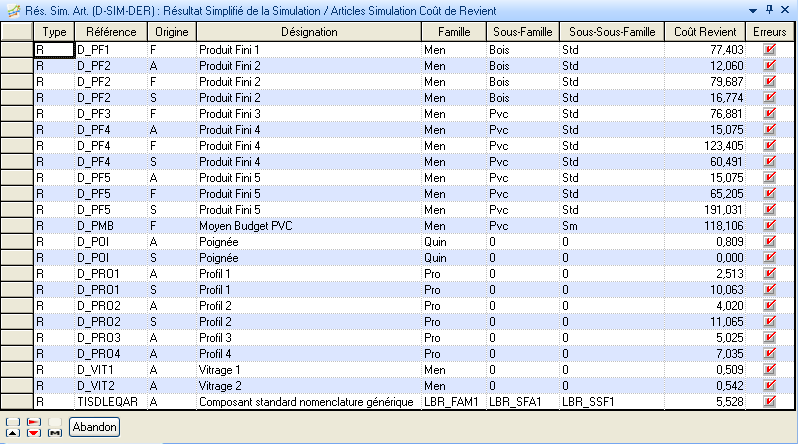Click the red flag icon button
798x444 pixels.
33,421
